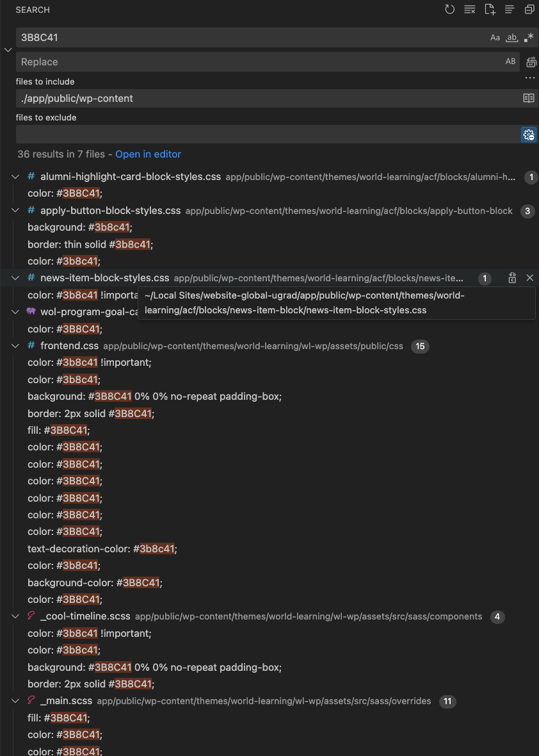This screenshot has width=539, height=756.
Task: Toggle Preserve Case in Replace field
Action: (x=510, y=62)
